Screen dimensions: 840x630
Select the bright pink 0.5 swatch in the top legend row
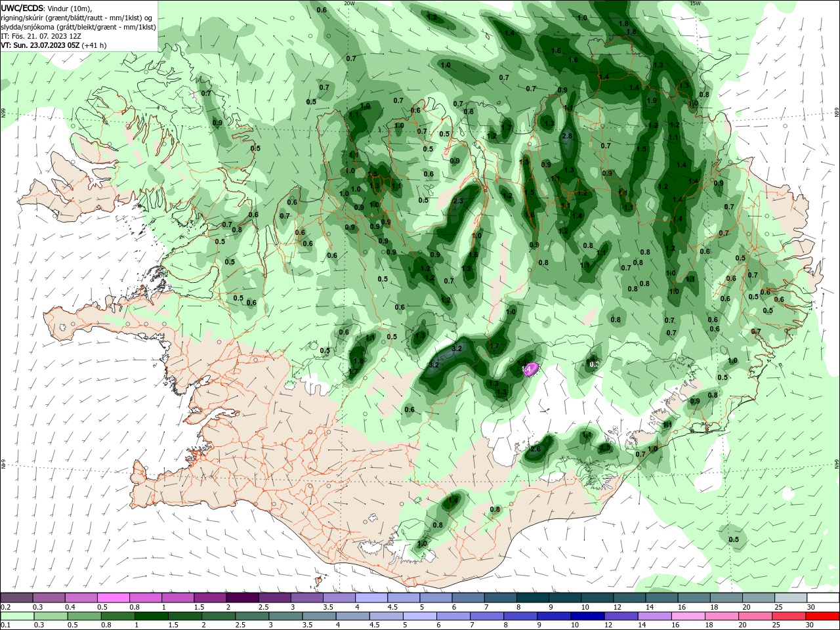113,598
